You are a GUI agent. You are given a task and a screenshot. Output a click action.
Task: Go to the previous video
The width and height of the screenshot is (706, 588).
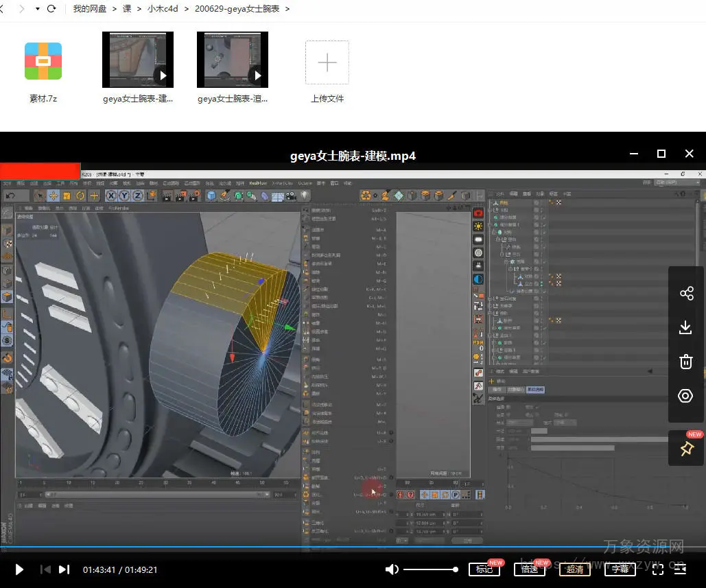(x=45, y=569)
